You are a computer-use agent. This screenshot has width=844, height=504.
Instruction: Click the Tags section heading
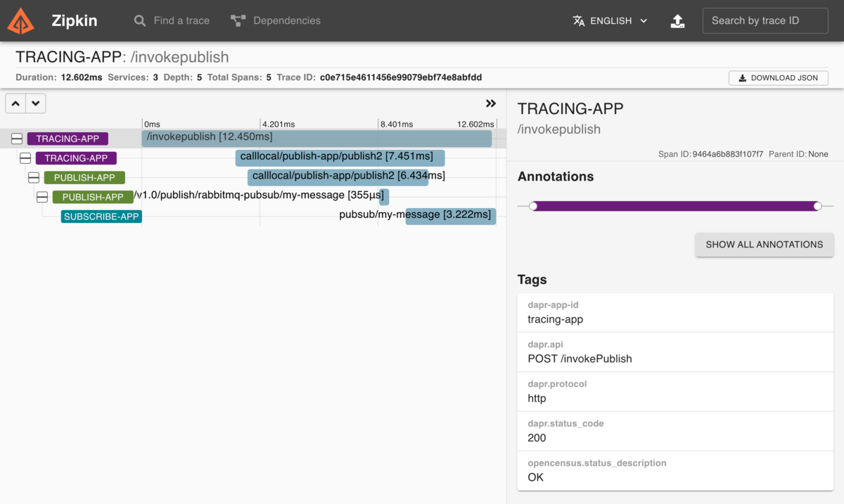coord(532,280)
